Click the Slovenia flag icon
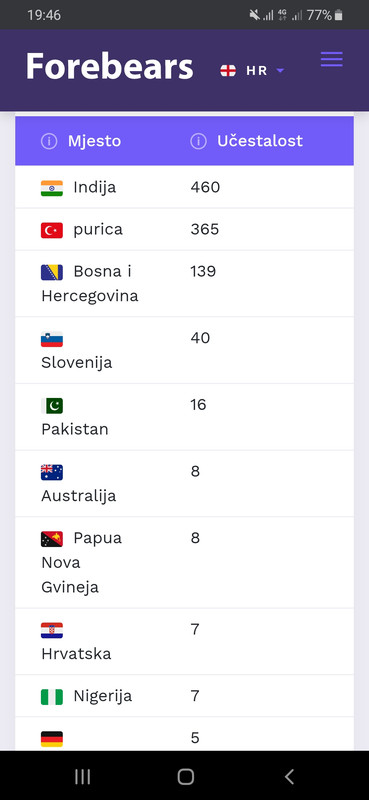This screenshot has height=800, width=369. click(52, 339)
